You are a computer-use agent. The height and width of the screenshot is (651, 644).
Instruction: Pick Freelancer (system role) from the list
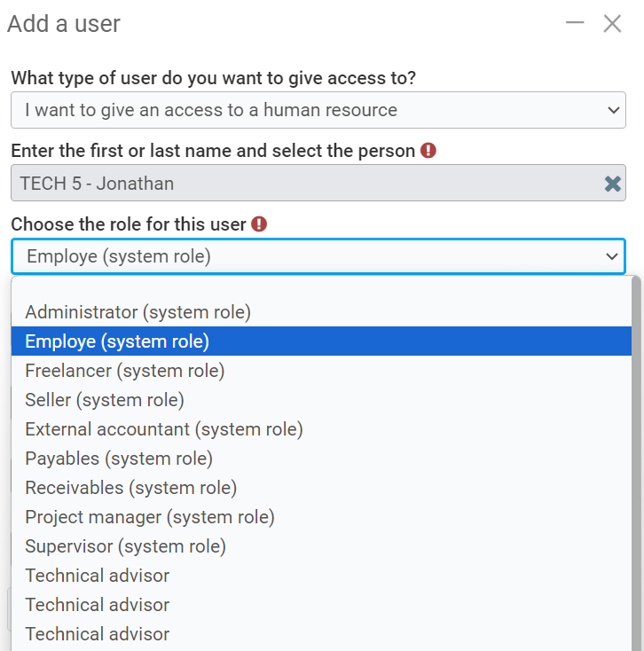click(x=124, y=371)
